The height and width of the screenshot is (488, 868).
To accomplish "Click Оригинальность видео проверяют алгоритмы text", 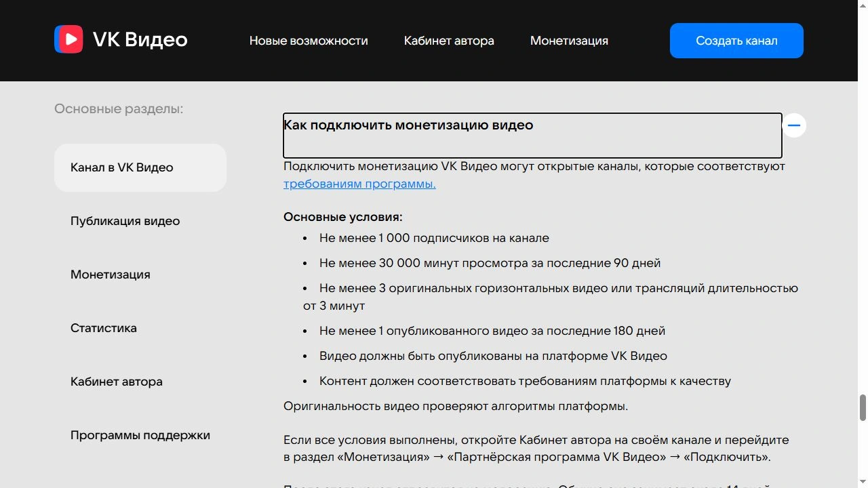I will point(456,406).
